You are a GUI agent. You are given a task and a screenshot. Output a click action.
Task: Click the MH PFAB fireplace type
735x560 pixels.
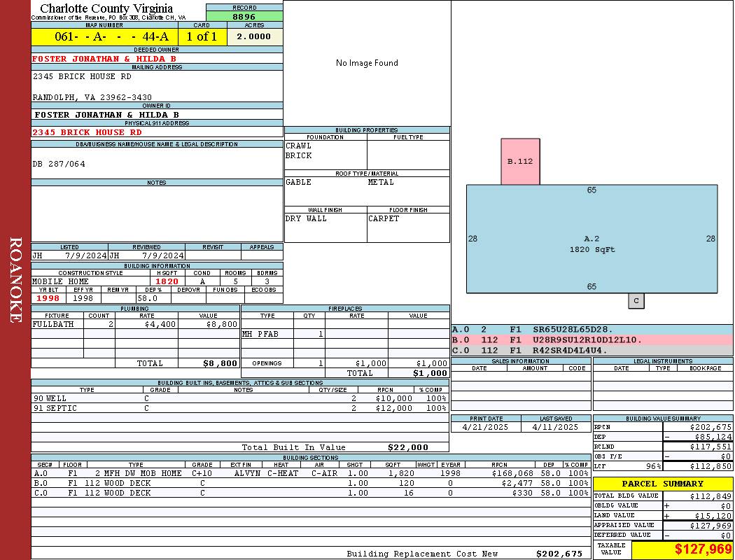260,334
